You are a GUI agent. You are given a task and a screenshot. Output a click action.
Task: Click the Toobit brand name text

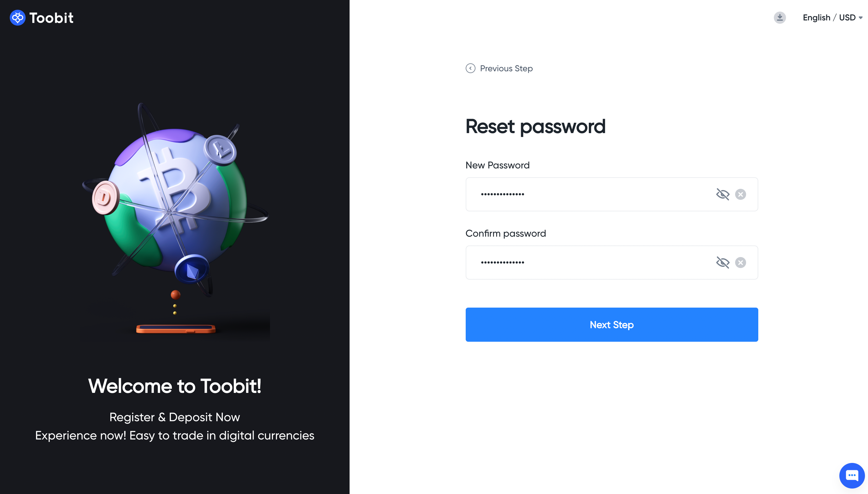pos(51,18)
